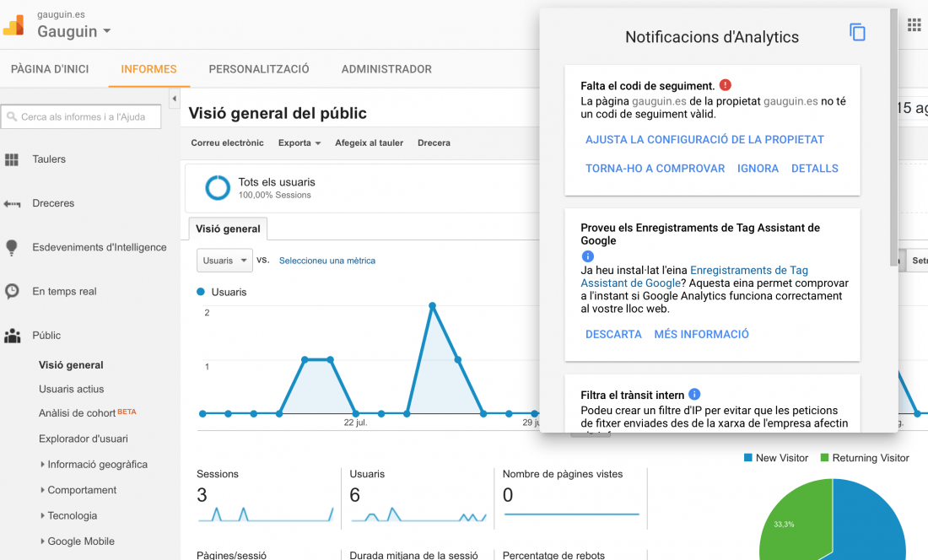The image size is (928, 560).
Task: Select the Informes tab
Action: [148, 69]
